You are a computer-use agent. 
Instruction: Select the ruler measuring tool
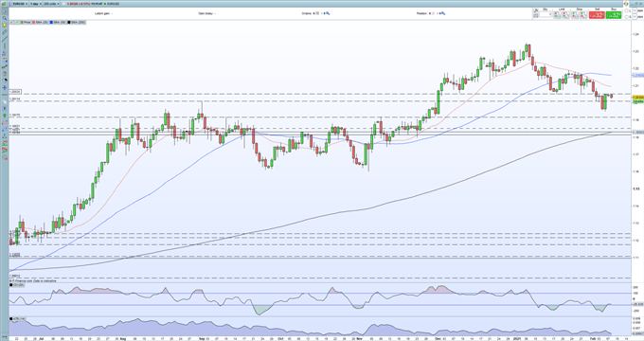coord(5,32)
